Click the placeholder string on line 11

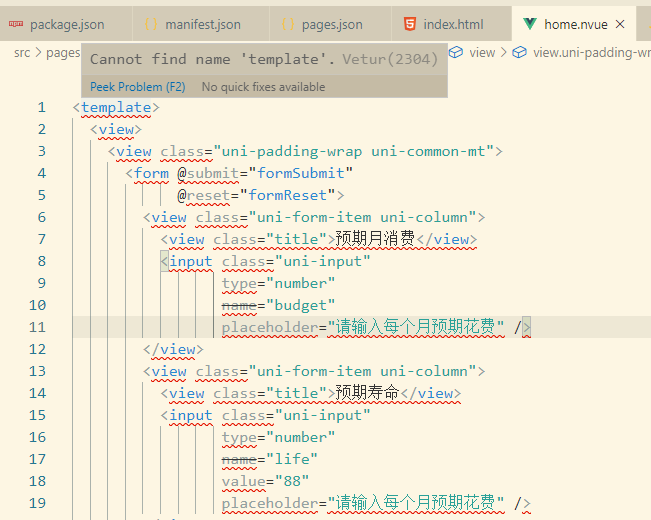[x=416, y=327]
